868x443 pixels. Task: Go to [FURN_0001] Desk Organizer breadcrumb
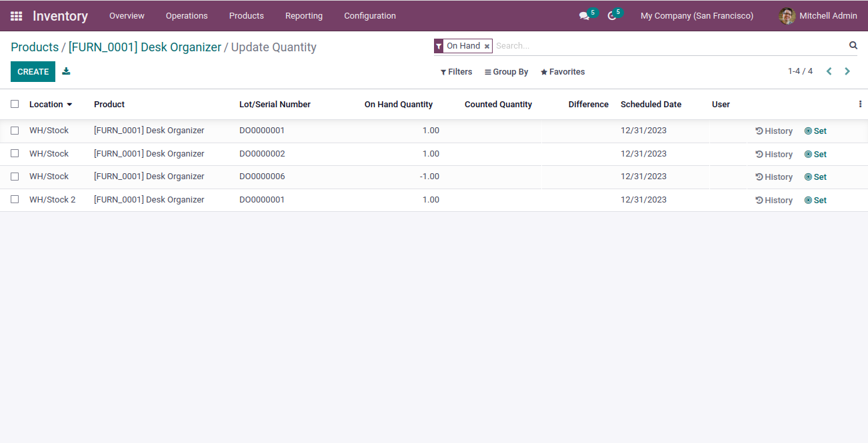click(x=145, y=47)
